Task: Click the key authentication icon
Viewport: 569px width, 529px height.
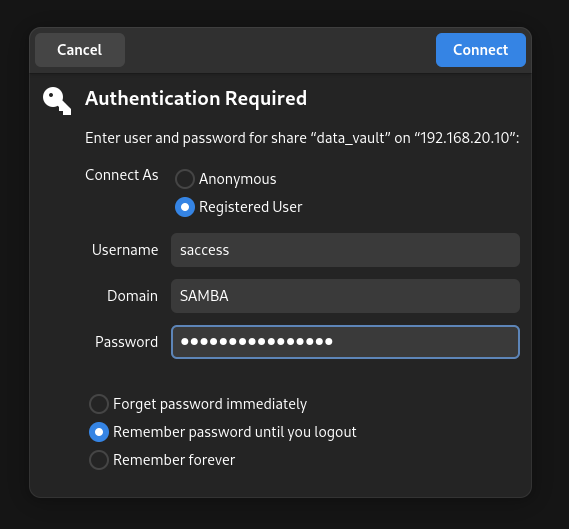Action: point(57,101)
